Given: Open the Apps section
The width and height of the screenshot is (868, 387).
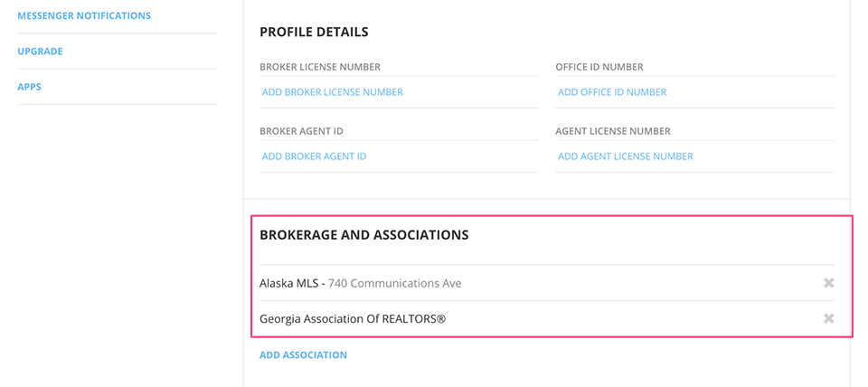Looking at the screenshot, I should pyautogui.click(x=29, y=87).
